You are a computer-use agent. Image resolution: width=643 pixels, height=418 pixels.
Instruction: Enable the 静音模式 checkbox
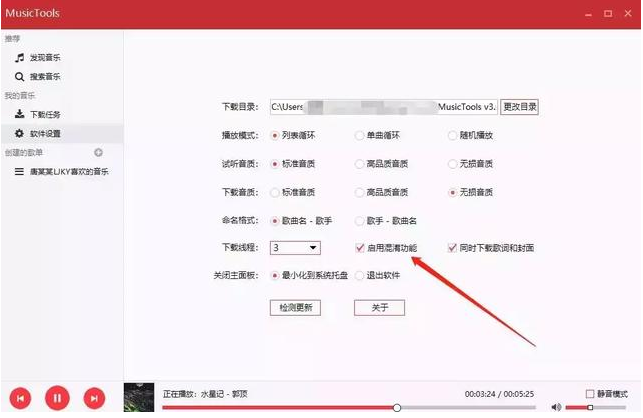point(590,394)
